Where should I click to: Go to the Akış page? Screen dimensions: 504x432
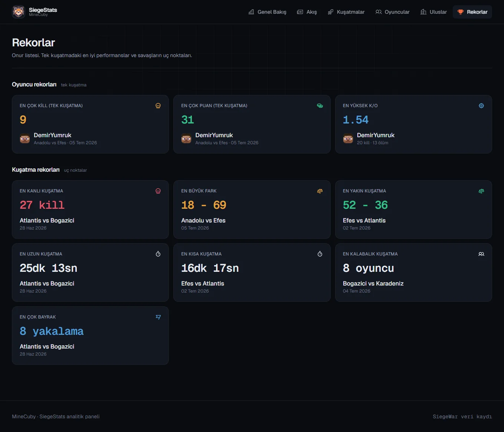click(307, 12)
